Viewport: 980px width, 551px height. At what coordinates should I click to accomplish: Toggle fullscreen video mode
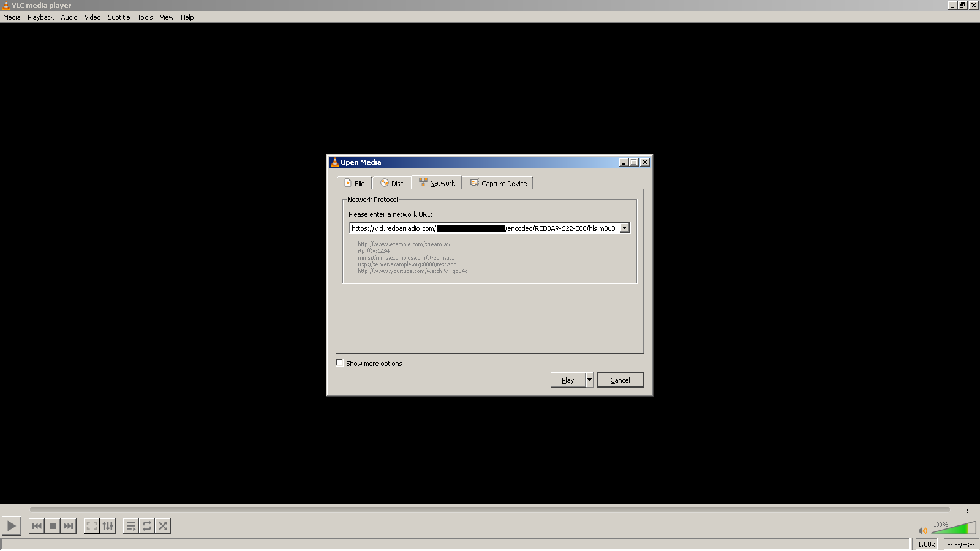click(92, 526)
